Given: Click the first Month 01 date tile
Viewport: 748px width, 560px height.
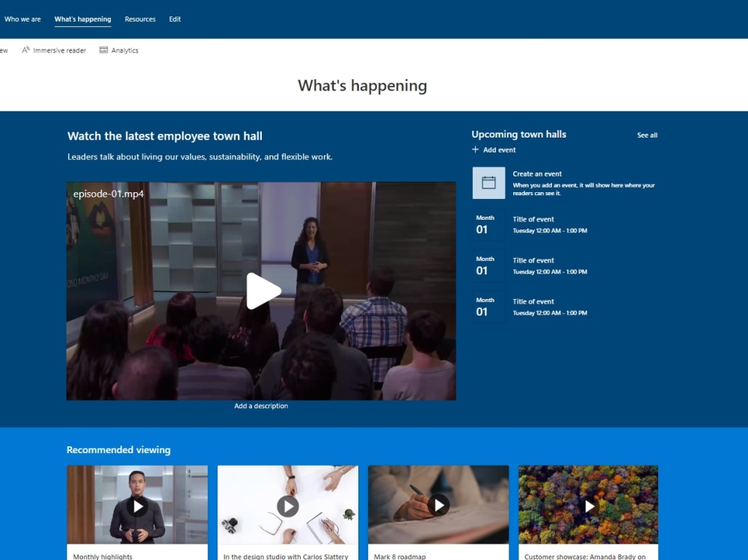Looking at the screenshot, I should [x=488, y=224].
